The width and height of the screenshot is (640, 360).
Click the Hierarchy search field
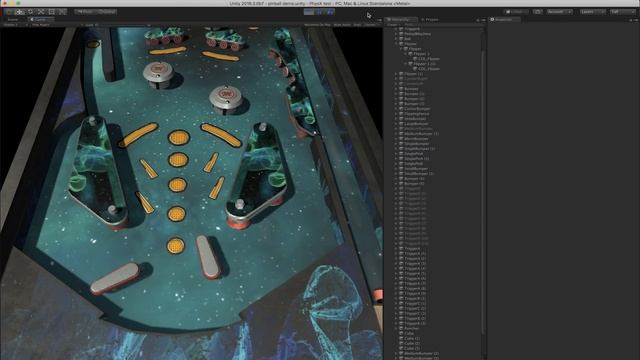[x=443, y=25]
